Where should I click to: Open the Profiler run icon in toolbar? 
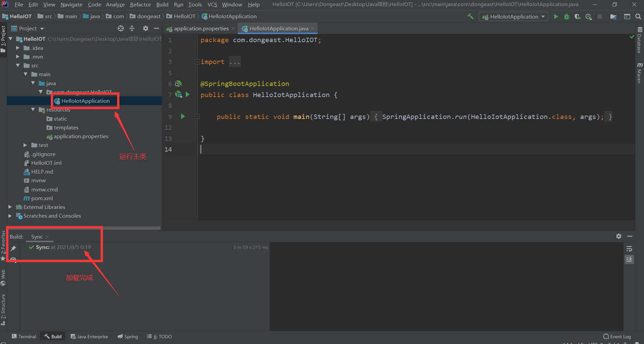click(x=588, y=17)
